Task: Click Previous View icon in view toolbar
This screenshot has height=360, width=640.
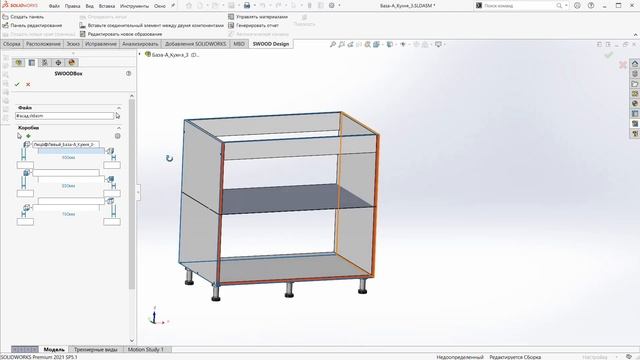Action: point(350,44)
